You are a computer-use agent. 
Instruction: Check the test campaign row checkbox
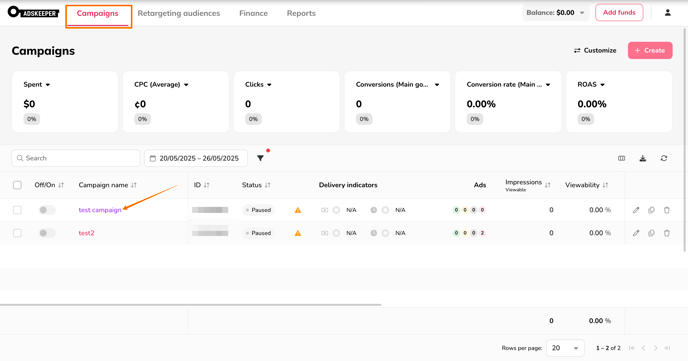coord(17,210)
